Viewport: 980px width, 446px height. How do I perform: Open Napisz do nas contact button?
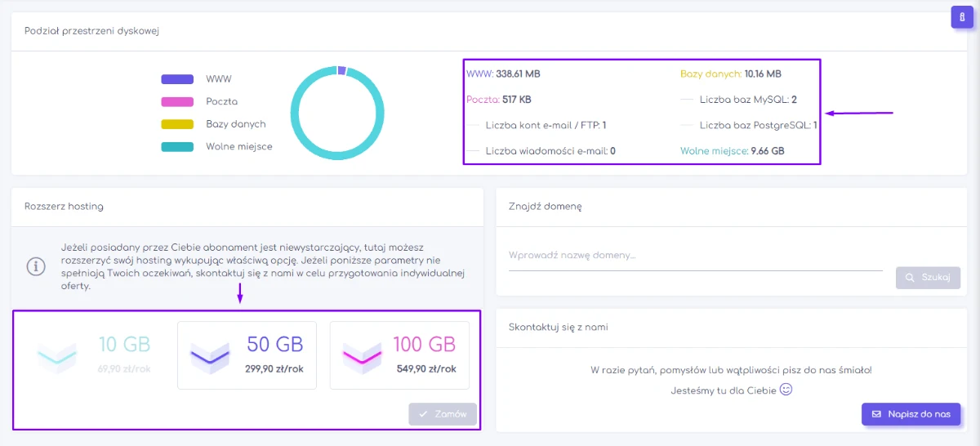(911, 414)
